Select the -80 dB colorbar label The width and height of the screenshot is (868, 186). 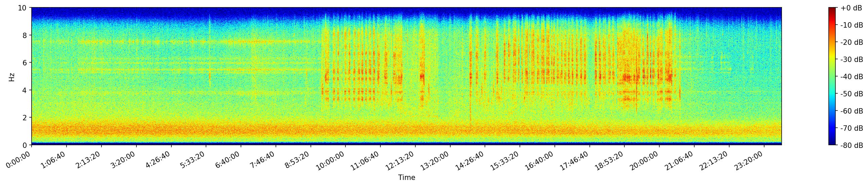point(851,146)
